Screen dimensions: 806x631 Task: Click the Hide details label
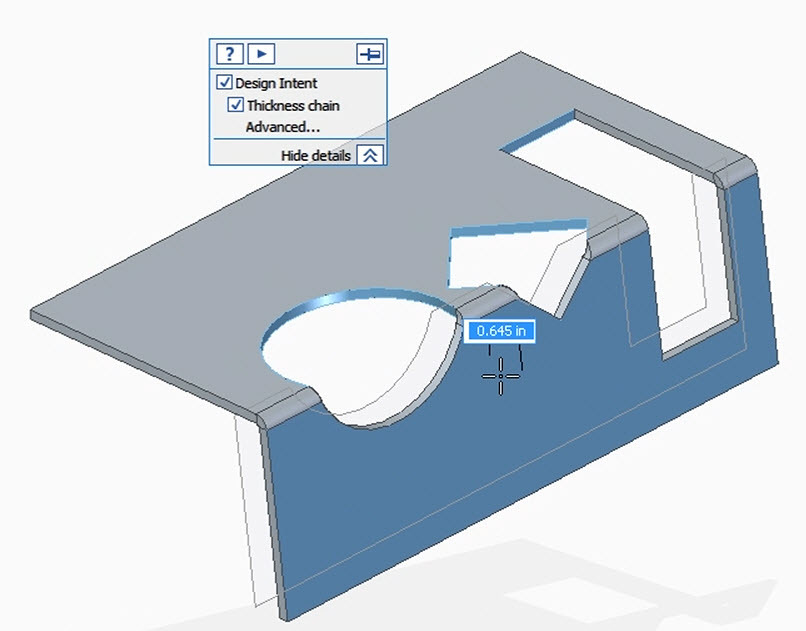tap(316, 155)
